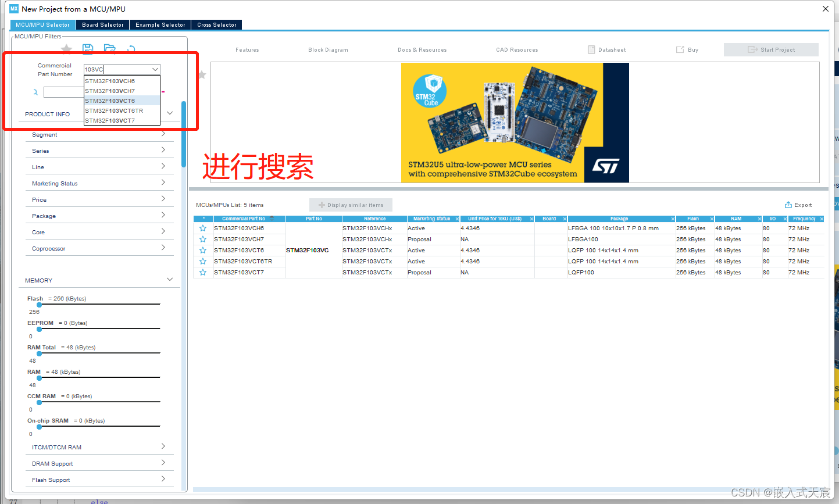Remove the Marketing Status column via its x
839x504 pixels.
click(457, 219)
